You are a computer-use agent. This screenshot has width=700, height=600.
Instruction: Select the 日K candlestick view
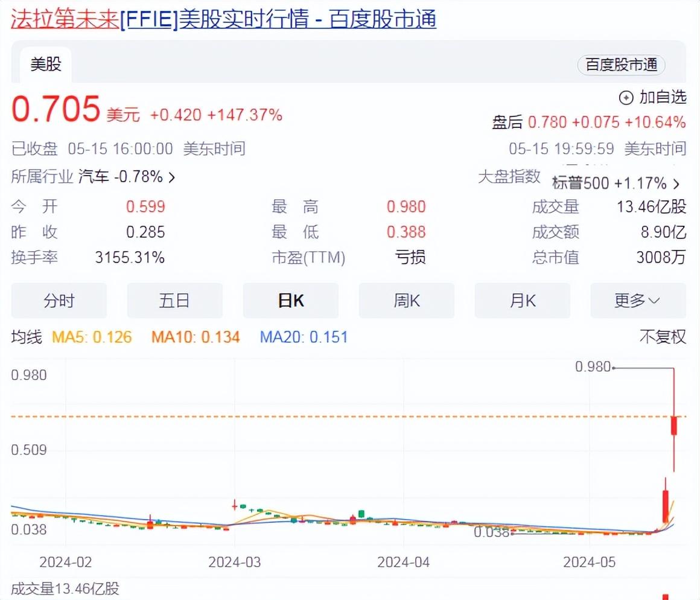[290, 301]
